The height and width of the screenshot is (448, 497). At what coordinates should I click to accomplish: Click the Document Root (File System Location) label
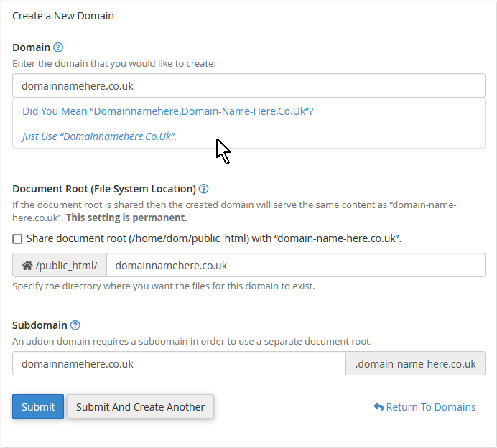104,189
